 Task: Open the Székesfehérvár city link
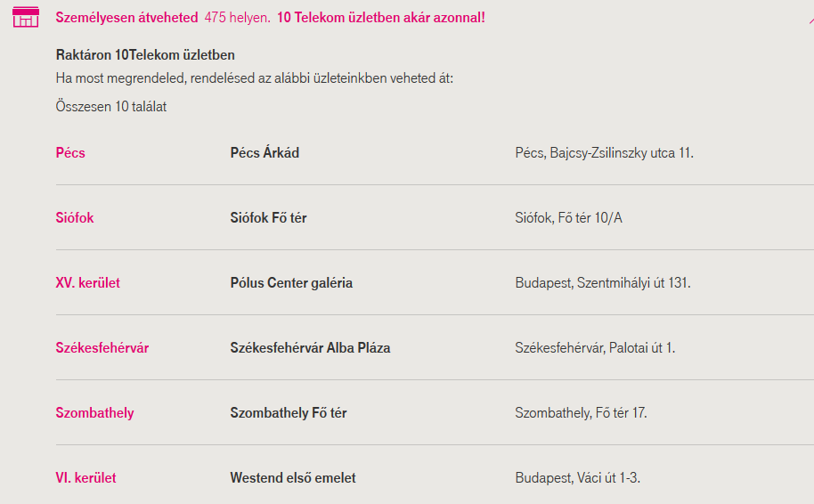coord(102,347)
